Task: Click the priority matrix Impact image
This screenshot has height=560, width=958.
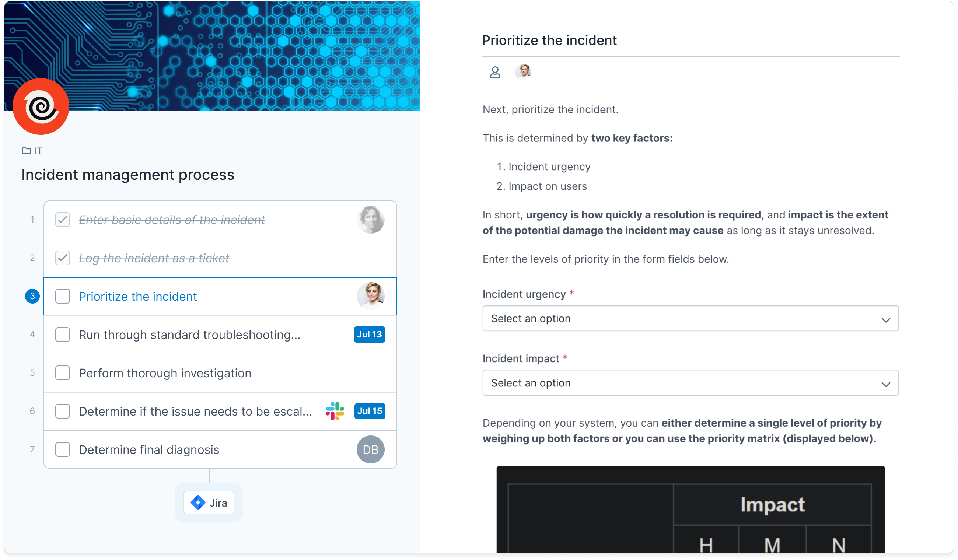Action: click(x=691, y=510)
